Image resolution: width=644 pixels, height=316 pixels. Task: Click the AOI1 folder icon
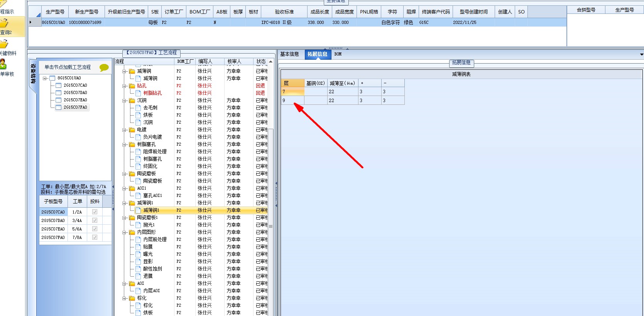[x=132, y=188]
